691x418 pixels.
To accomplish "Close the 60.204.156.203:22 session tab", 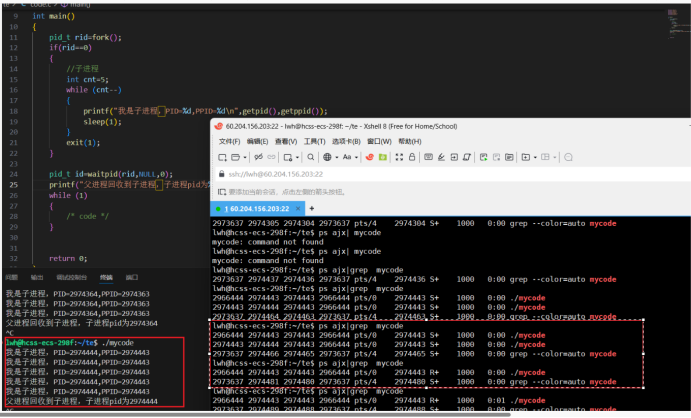I will (298, 209).
